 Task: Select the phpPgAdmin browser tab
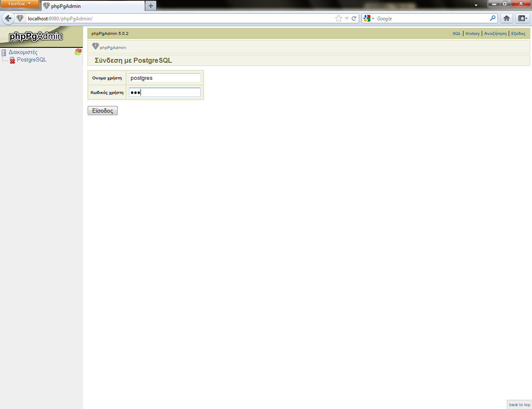93,6
